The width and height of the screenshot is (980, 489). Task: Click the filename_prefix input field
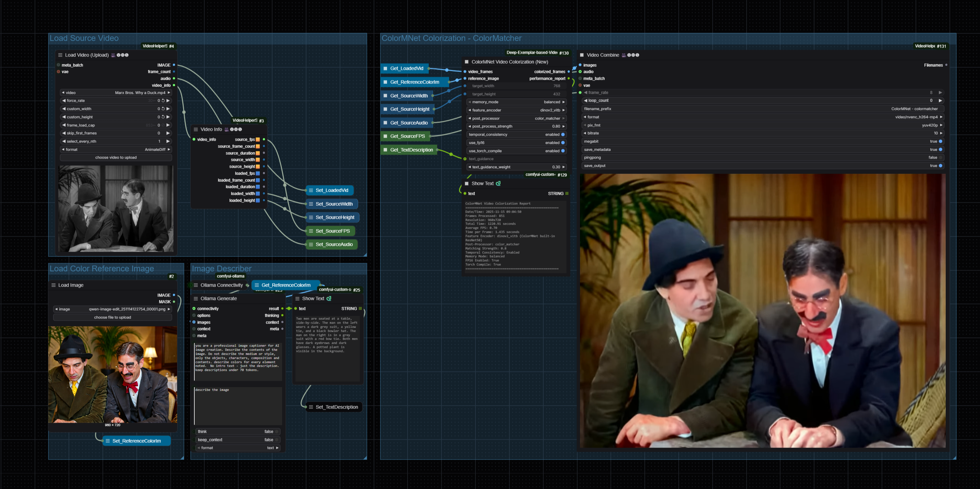point(763,109)
